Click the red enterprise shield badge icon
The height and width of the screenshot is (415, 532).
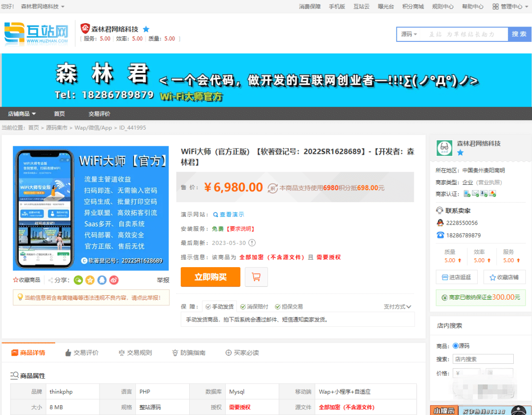[x=85, y=29]
